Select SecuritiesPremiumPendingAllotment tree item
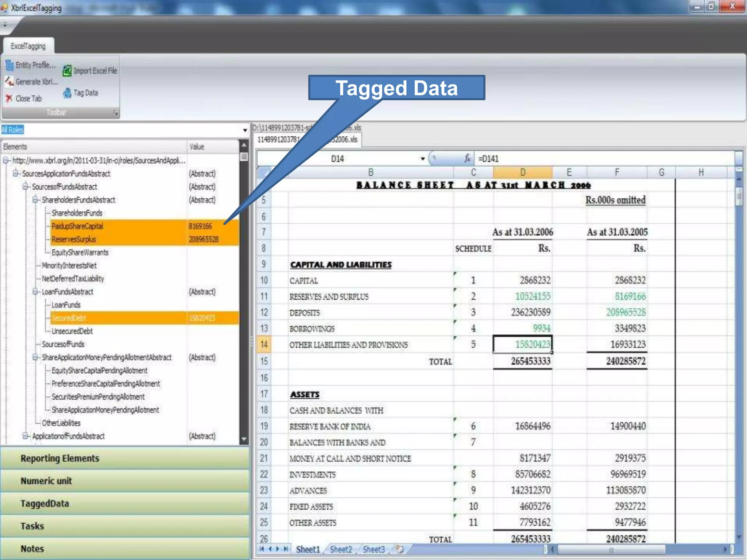This screenshot has width=747, height=560. click(x=98, y=397)
